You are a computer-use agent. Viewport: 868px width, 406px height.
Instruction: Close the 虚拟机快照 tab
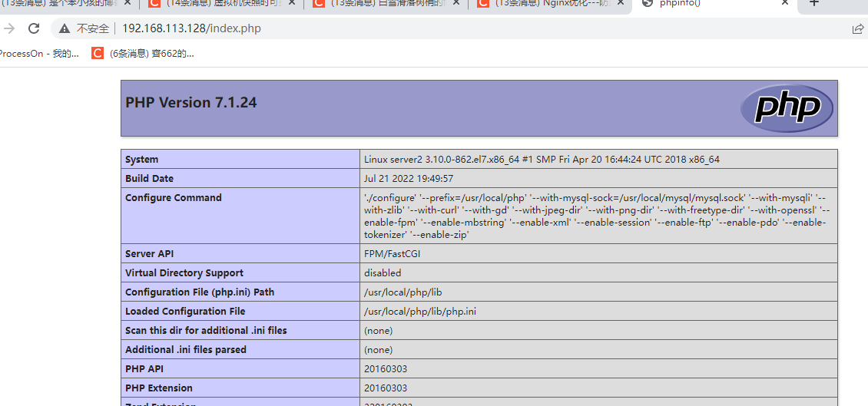point(292,3)
